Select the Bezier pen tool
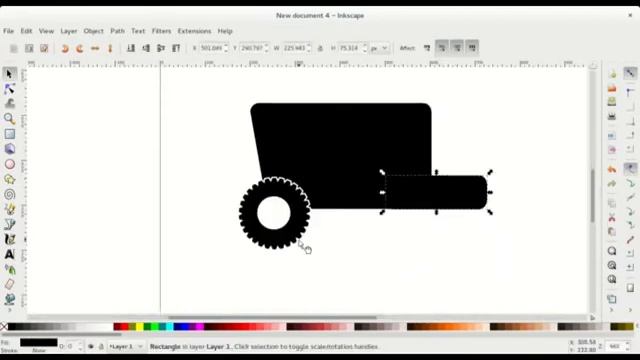This screenshot has width=640, height=360. click(x=9, y=224)
